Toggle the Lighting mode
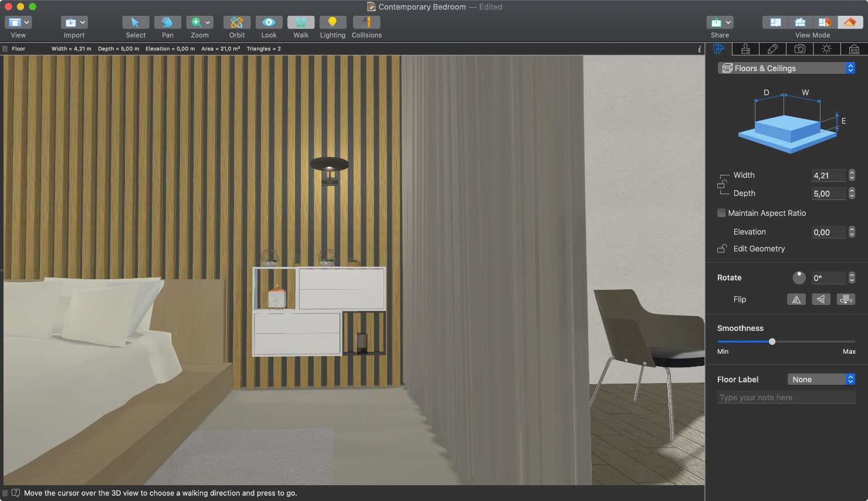This screenshot has height=501, width=868. point(333,23)
